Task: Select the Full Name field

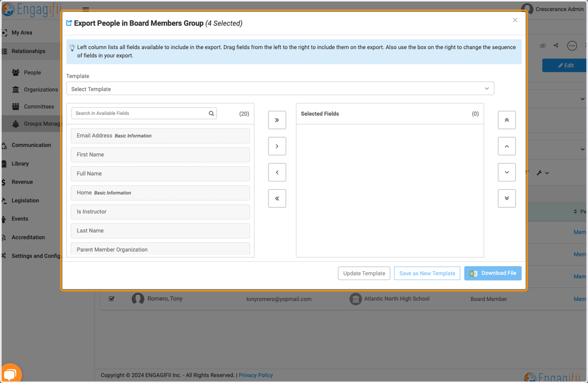Action: [160, 174]
